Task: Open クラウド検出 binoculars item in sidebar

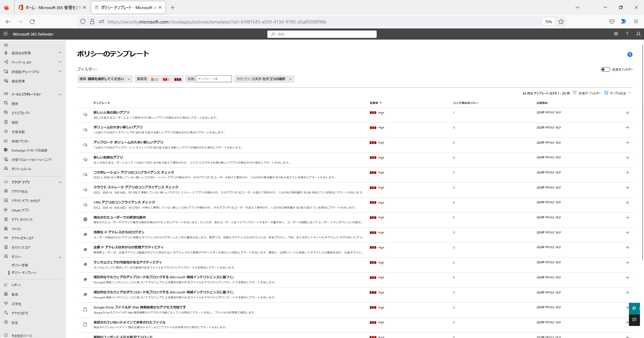Action: 19,191
